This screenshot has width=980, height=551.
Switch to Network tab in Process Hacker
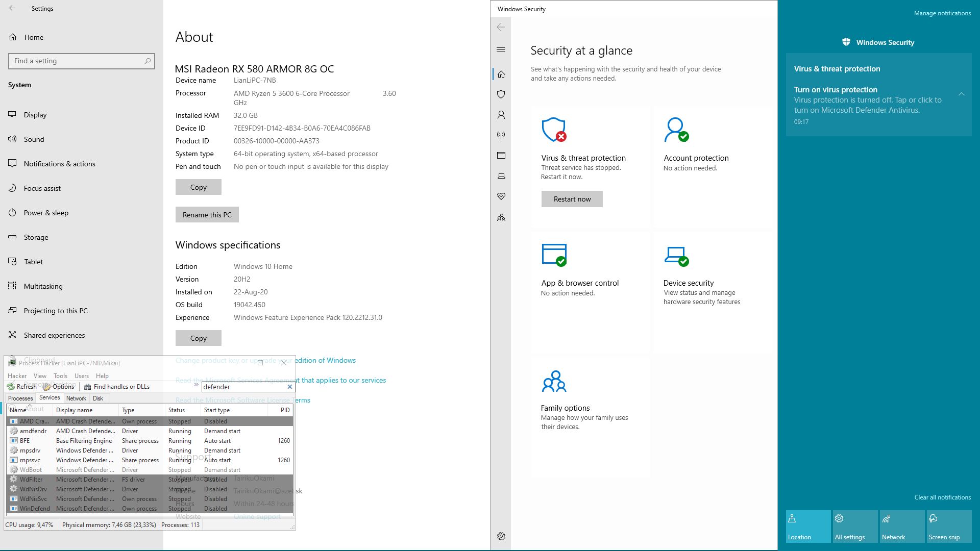(76, 398)
